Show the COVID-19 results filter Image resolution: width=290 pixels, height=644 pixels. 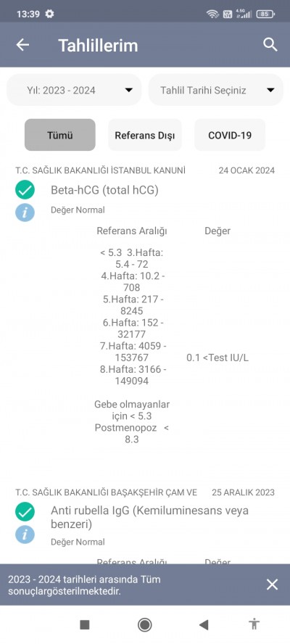[230, 135]
